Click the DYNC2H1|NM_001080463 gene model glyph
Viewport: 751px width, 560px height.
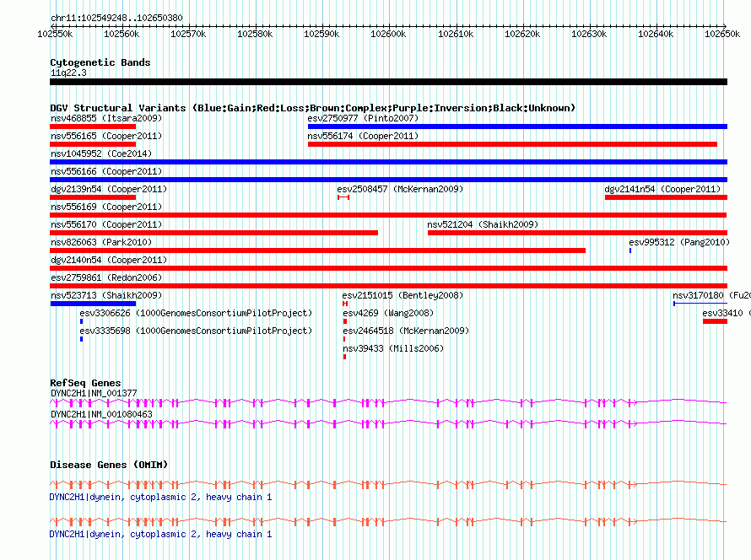tap(388, 424)
